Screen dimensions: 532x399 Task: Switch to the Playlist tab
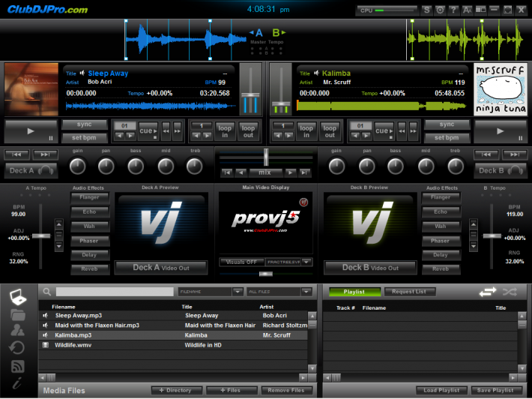pyautogui.click(x=354, y=292)
